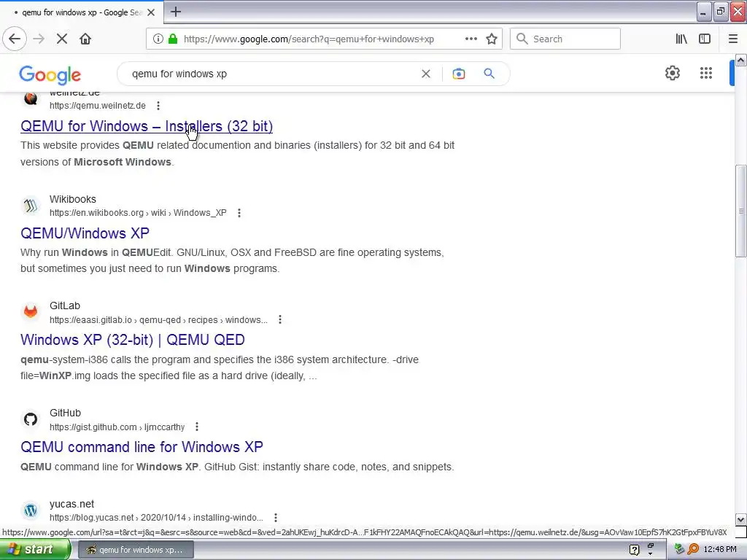Close the qemu for windows xp tab

[151, 12]
